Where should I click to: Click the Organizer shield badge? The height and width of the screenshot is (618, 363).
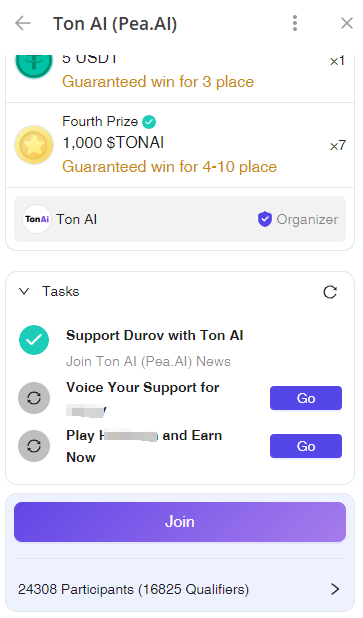[264, 219]
